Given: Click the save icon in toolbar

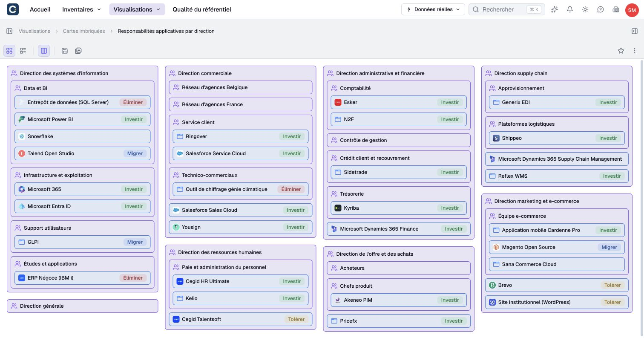Looking at the screenshot, I should point(65,51).
